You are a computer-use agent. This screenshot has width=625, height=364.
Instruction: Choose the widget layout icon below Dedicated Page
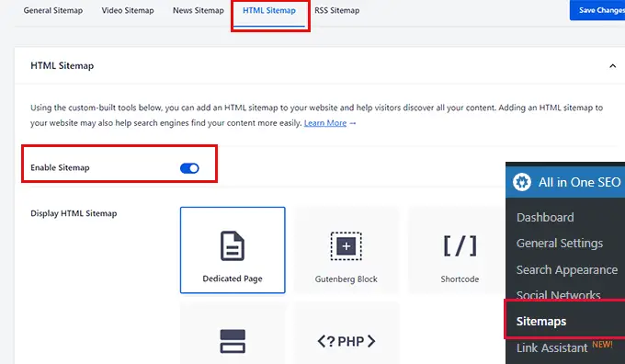click(233, 341)
